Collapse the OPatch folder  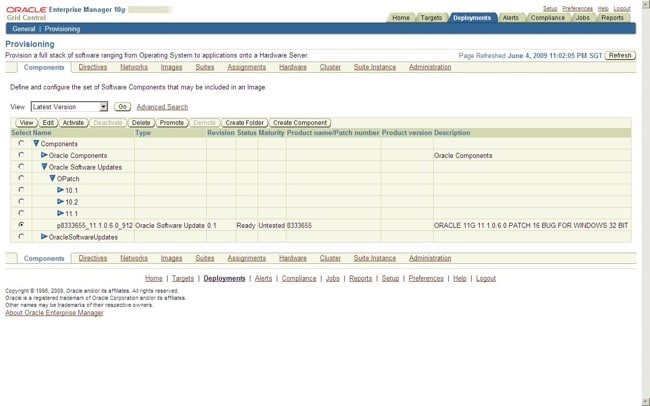(x=52, y=178)
